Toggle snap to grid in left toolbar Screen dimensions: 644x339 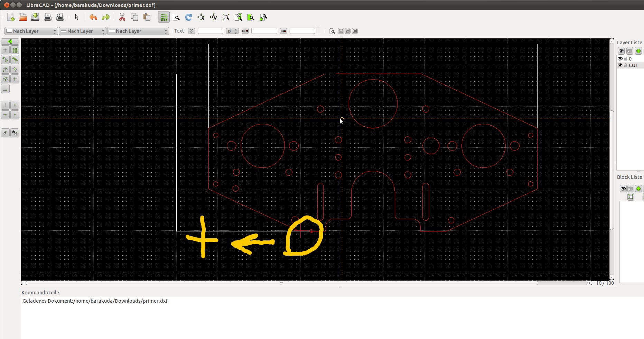pos(15,50)
